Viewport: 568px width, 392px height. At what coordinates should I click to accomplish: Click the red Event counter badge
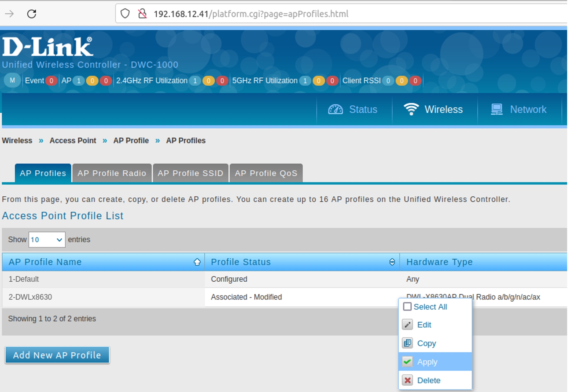(51, 81)
